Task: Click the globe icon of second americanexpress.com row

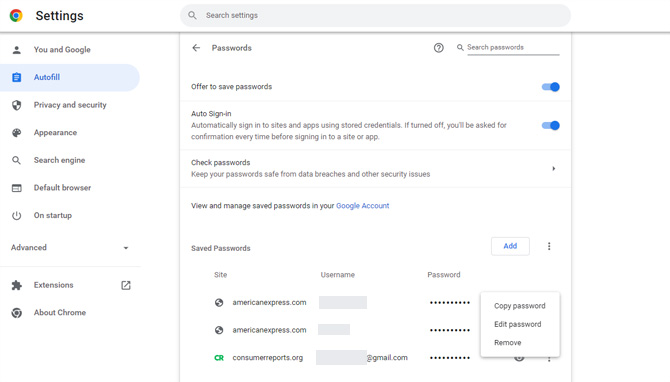Action: [x=219, y=330]
